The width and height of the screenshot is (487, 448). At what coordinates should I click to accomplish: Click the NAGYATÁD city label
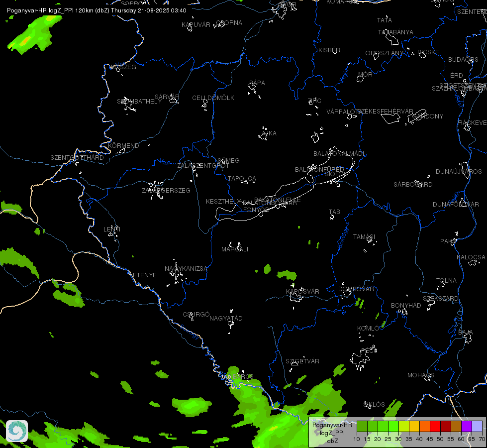coord(226,319)
